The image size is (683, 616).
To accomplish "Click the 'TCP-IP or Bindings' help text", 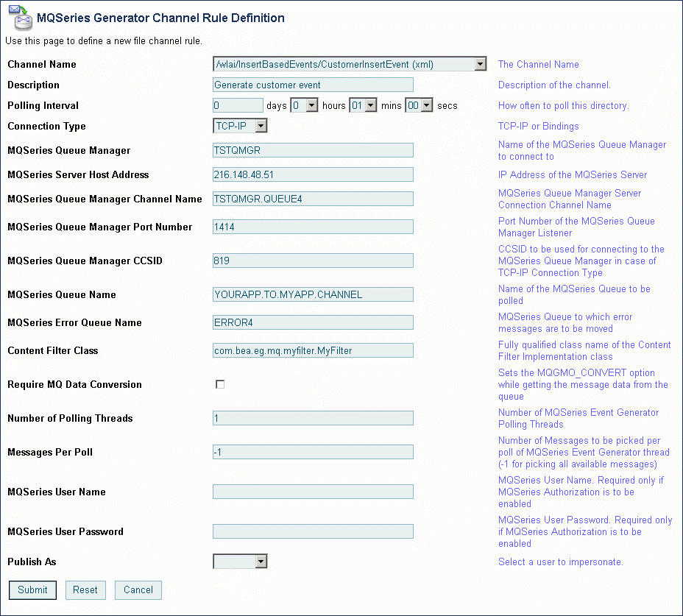I will click(x=539, y=127).
